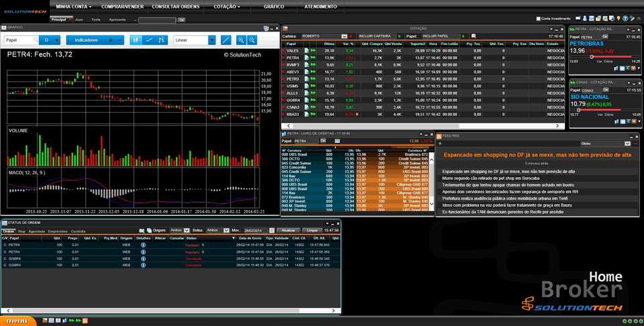Remove VALE5 row with red X
Screen dimensions: 644x326
click(x=283, y=50)
